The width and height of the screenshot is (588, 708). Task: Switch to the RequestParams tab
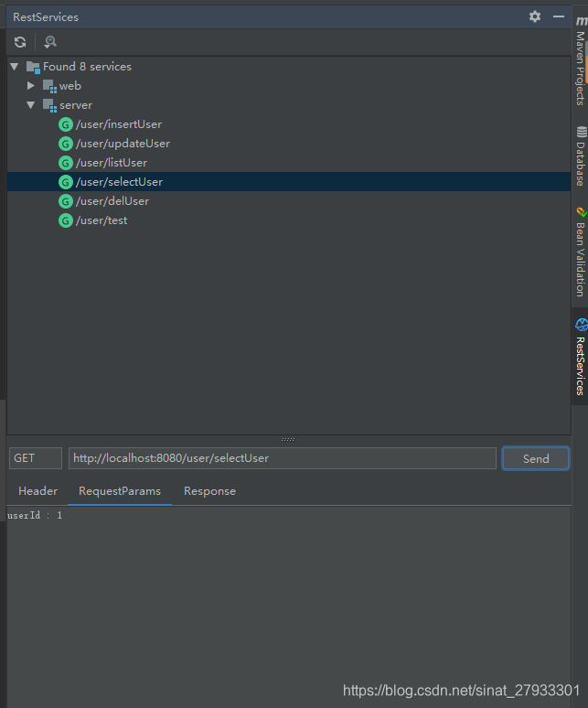pos(120,491)
